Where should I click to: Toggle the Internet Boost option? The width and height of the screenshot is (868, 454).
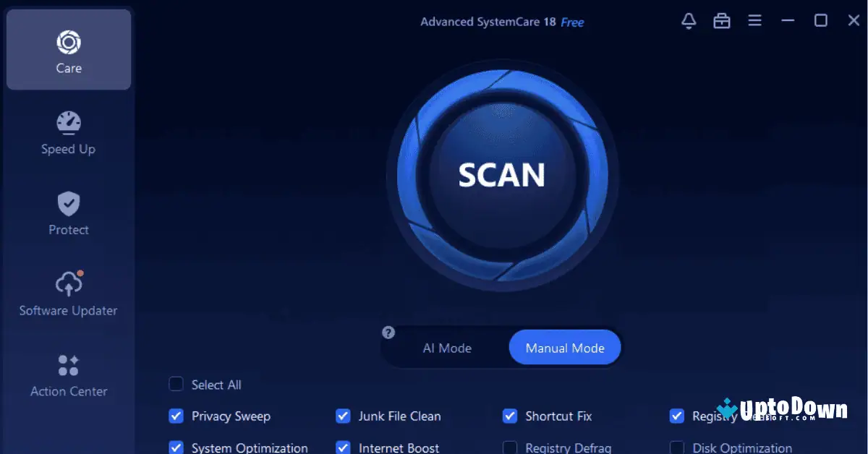[343, 448]
